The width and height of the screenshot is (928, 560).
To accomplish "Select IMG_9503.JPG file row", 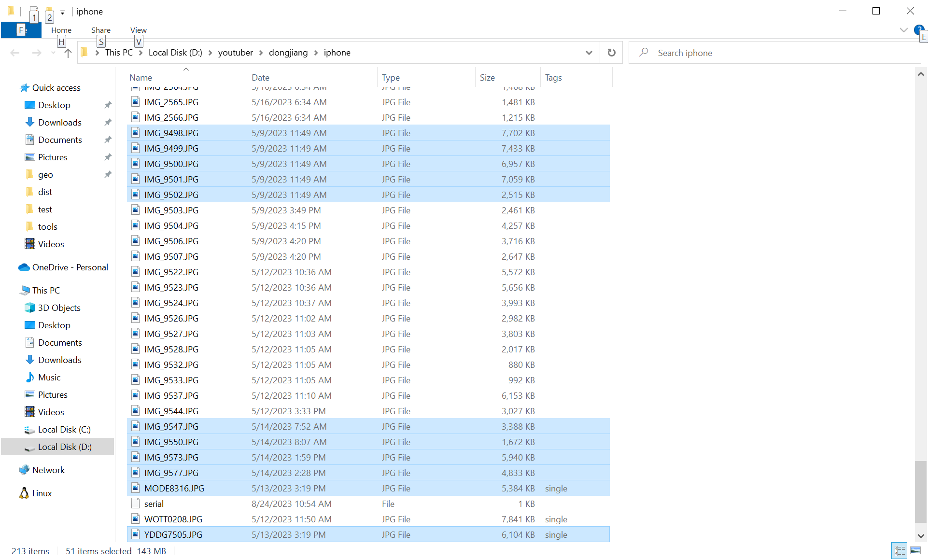I will [171, 210].
